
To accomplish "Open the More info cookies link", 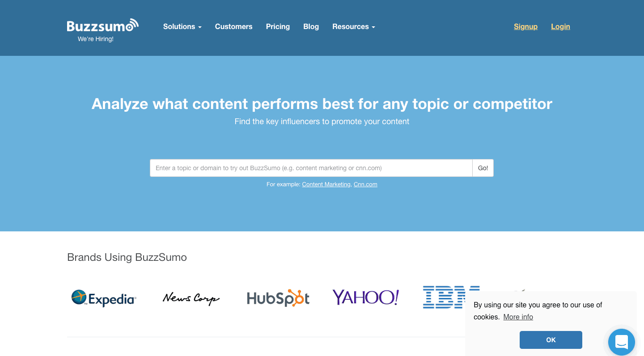I will pyautogui.click(x=518, y=317).
